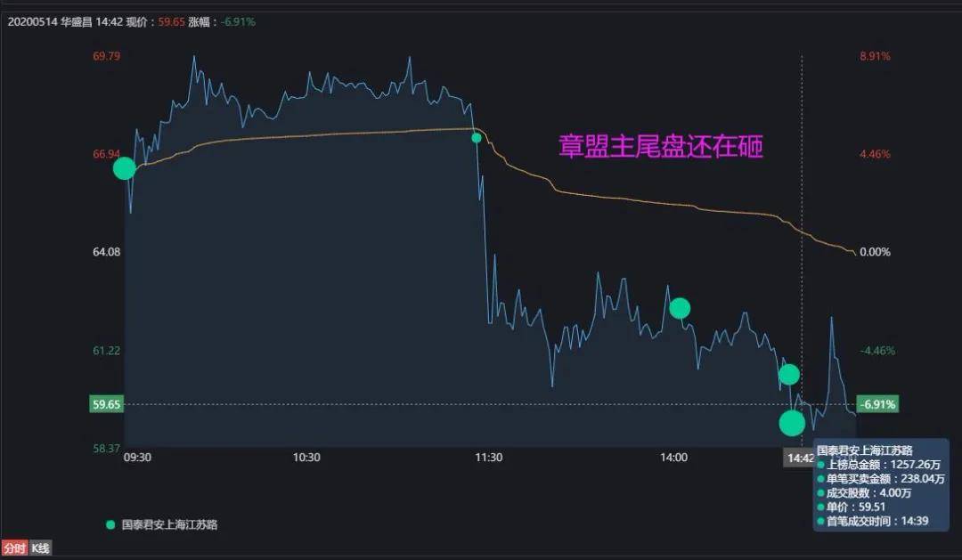The image size is (962, 560).
Task: Select the green trade marker near 14:00
Action: pos(680,308)
